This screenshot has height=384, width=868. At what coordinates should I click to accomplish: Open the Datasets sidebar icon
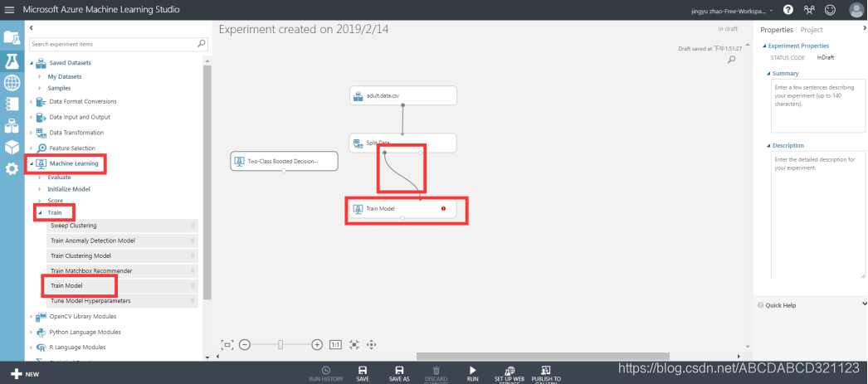pos(12,126)
